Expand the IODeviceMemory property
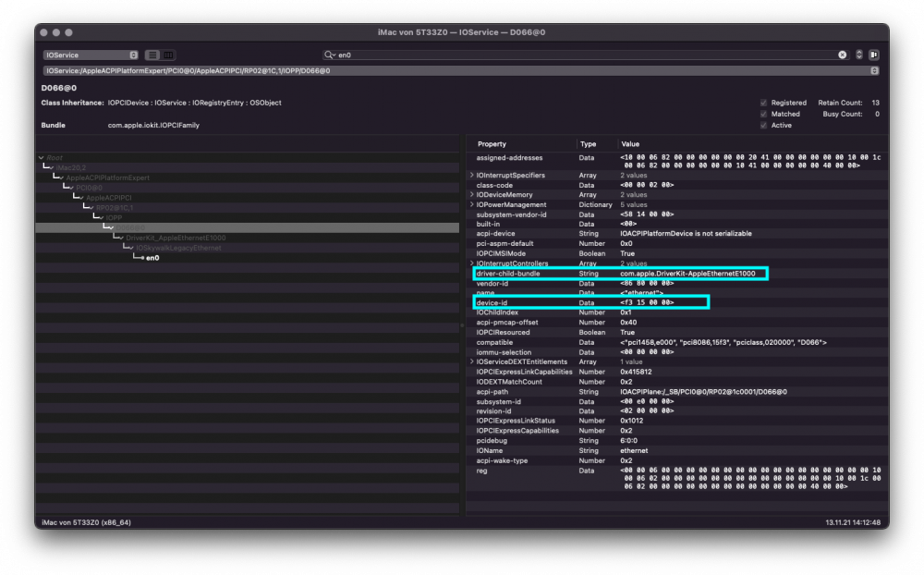The width and height of the screenshot is (924, 575). tap(472, 195)
